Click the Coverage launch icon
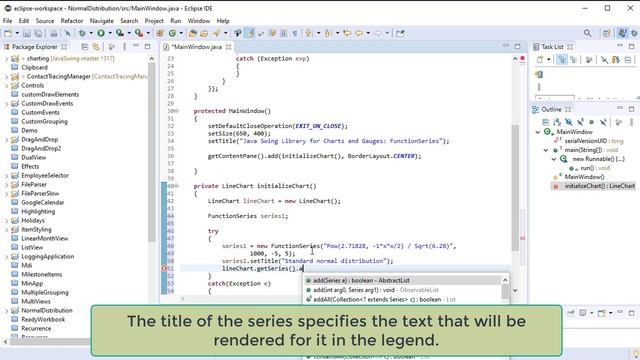 120,33
